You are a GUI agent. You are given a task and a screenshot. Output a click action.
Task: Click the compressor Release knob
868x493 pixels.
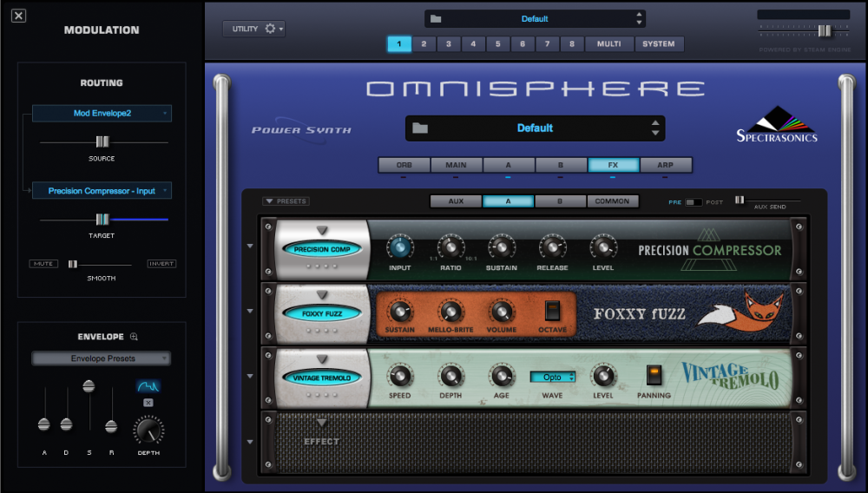[552, 247]
